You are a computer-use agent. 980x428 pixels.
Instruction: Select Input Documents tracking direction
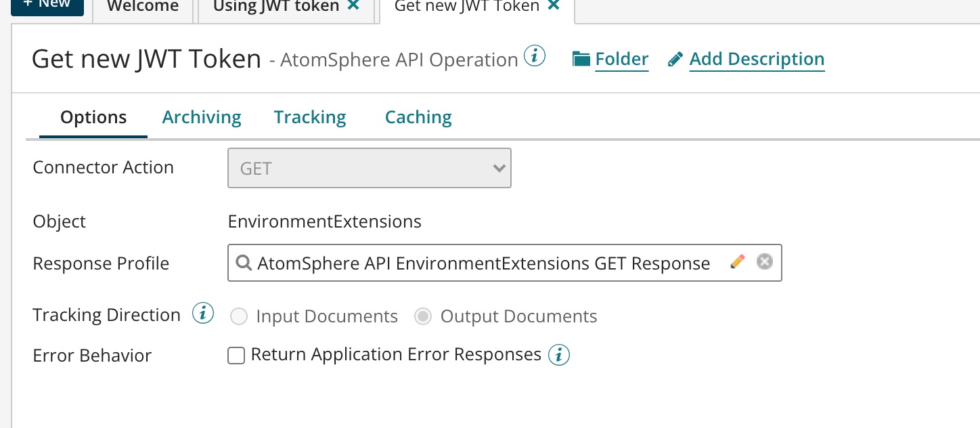pos(239,316)
